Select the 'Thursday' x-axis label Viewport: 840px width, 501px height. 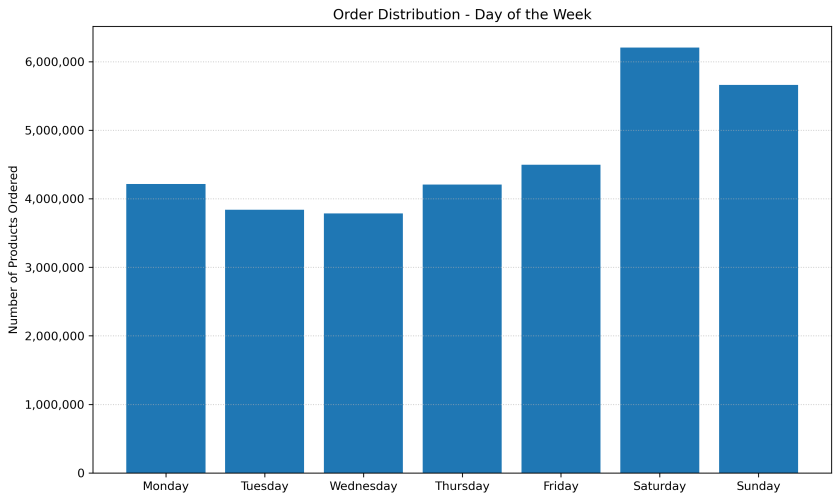pyautogui.click(x=462, y=487)
